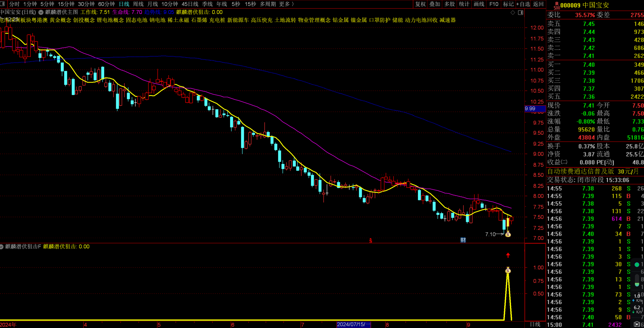Screen dimensions: 644x328
Task: Click the 多股 multi-stock button
Action: coord(450,4)
